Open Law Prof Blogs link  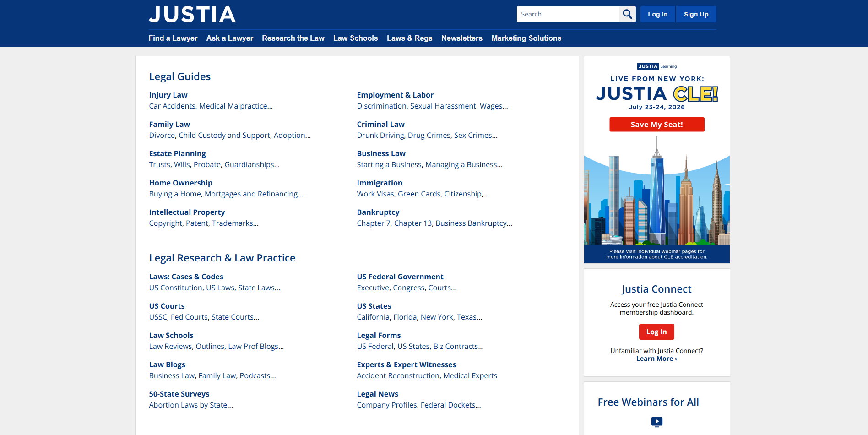point(253,346)
